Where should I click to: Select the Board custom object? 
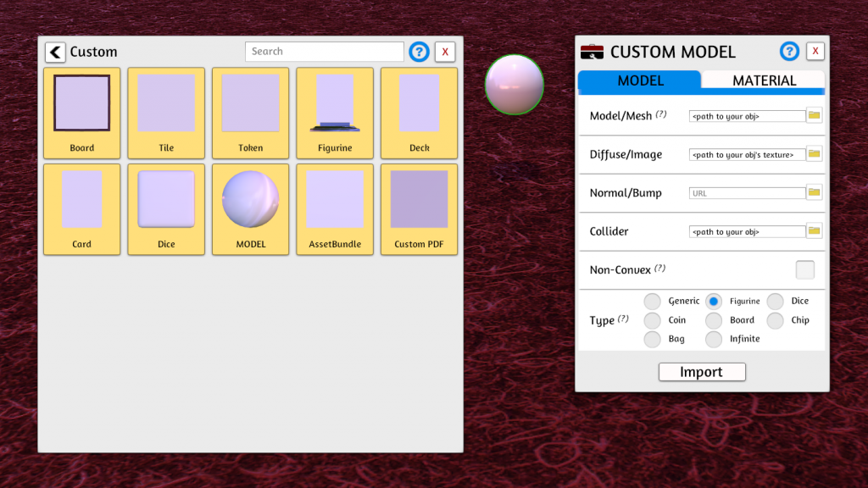(x=81, y=113)
